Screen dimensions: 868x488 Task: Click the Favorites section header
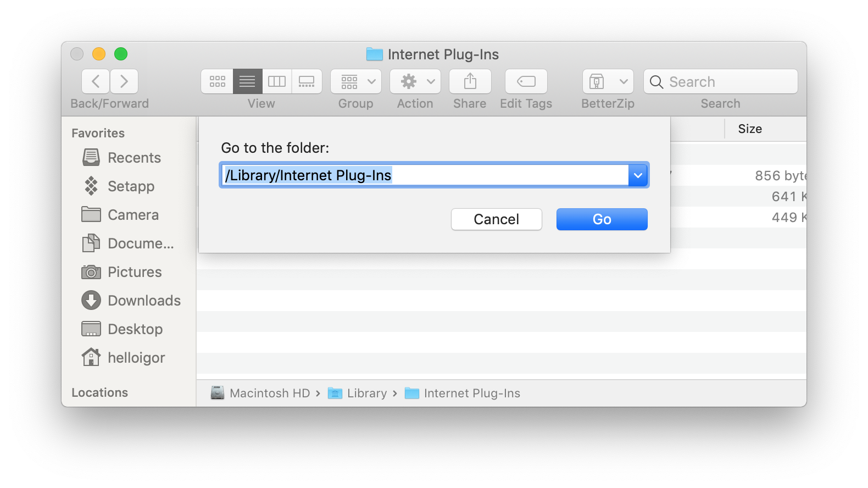click(x=98, y=133)
